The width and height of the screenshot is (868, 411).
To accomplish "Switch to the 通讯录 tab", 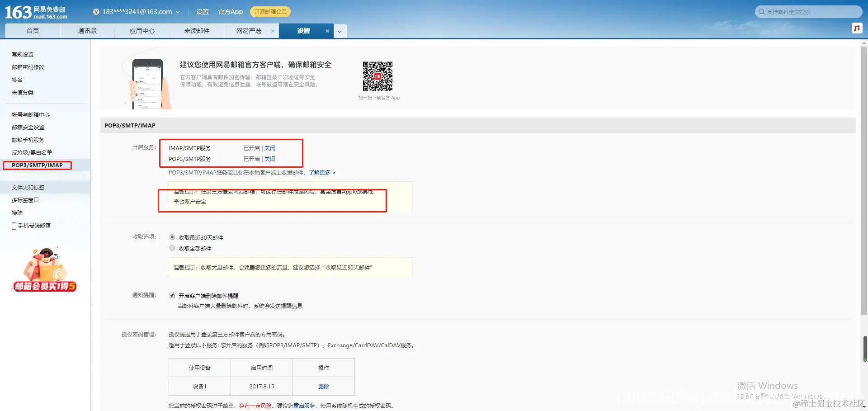I will [87, 31].
